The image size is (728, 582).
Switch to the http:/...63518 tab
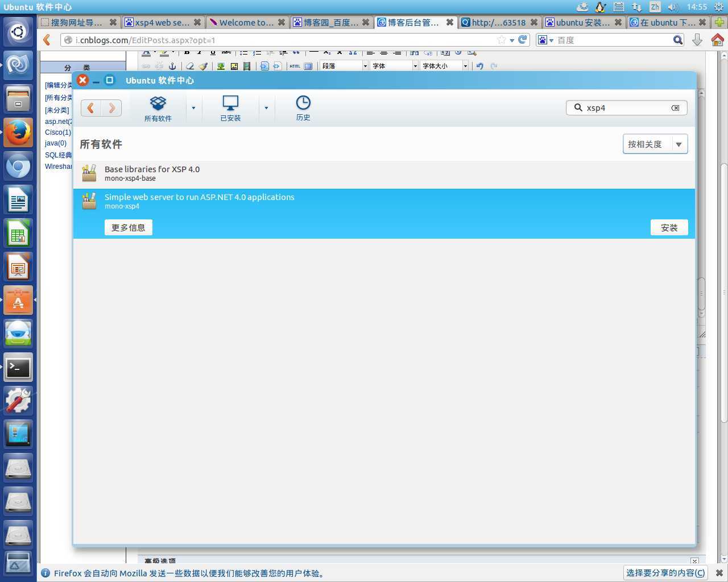tap(499, 23)
